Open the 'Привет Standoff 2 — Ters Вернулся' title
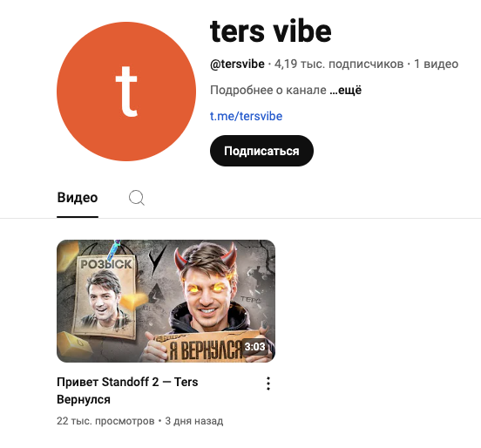This screenshot has height=448, width=481. [127, 390]
